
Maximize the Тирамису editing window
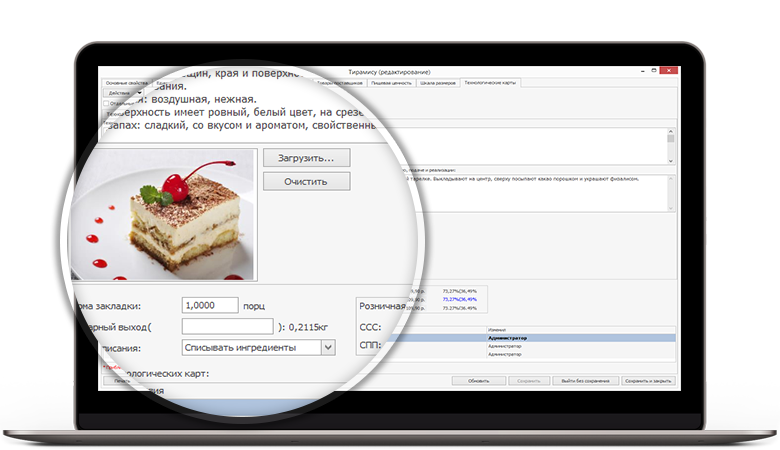pos(654,71)
